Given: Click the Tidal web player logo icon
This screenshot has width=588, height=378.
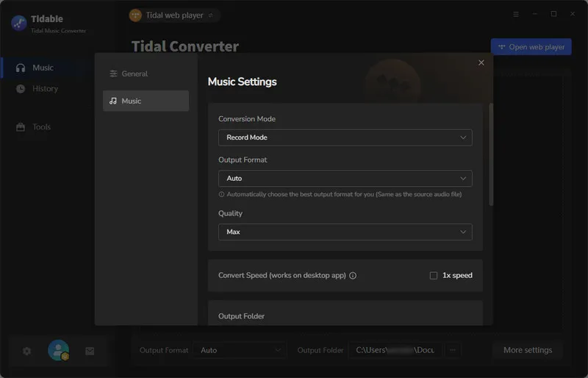Looking at the screenshot, I should pos(135,15).
